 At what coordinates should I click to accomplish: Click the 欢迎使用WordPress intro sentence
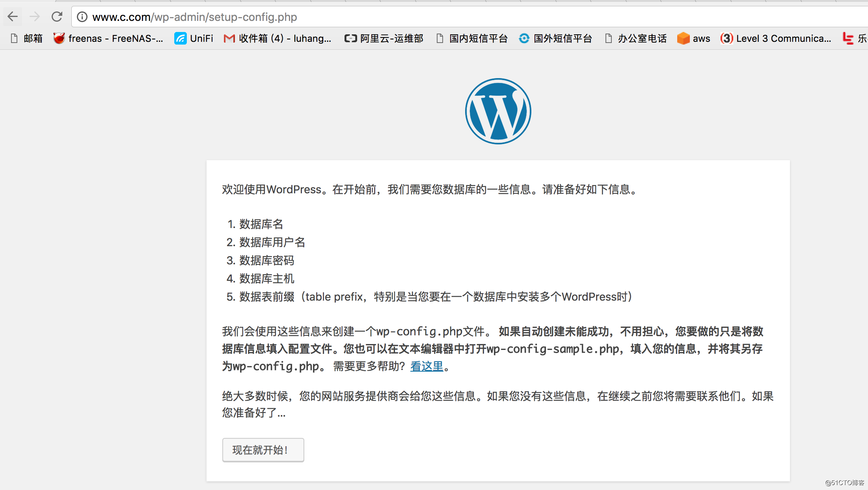[x=430, y=189]
